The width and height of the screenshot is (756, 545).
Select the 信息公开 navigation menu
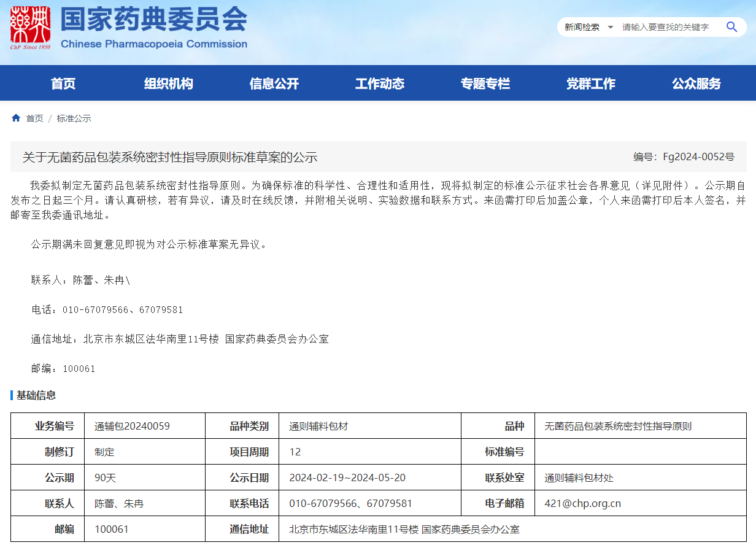pyautogui.click(x=274, y=83)
